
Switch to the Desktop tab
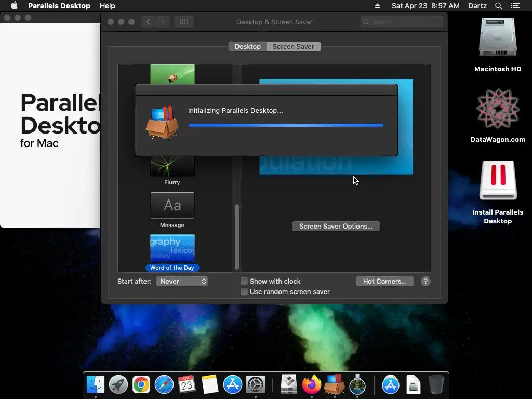[248, 46]
